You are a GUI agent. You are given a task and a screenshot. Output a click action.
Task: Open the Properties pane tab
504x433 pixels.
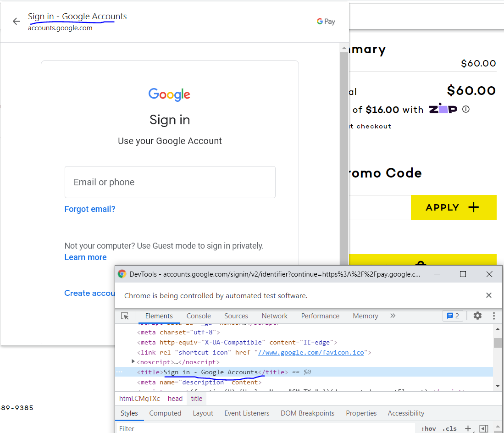361,413
